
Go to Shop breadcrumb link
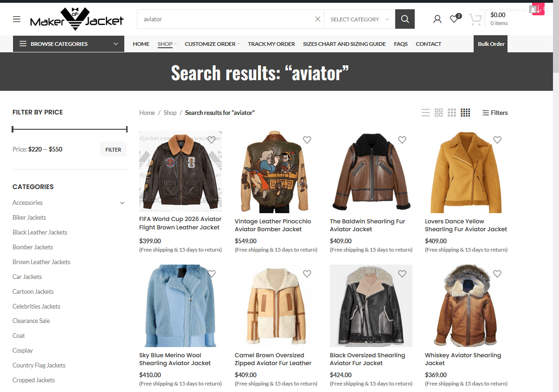pos(170,113)
